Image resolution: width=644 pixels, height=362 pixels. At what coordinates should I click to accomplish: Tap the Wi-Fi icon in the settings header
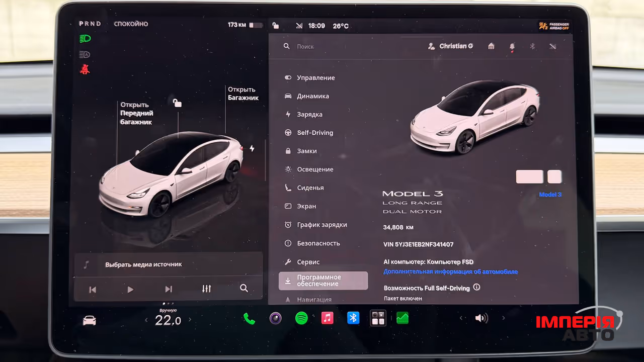tap(553, 46)
